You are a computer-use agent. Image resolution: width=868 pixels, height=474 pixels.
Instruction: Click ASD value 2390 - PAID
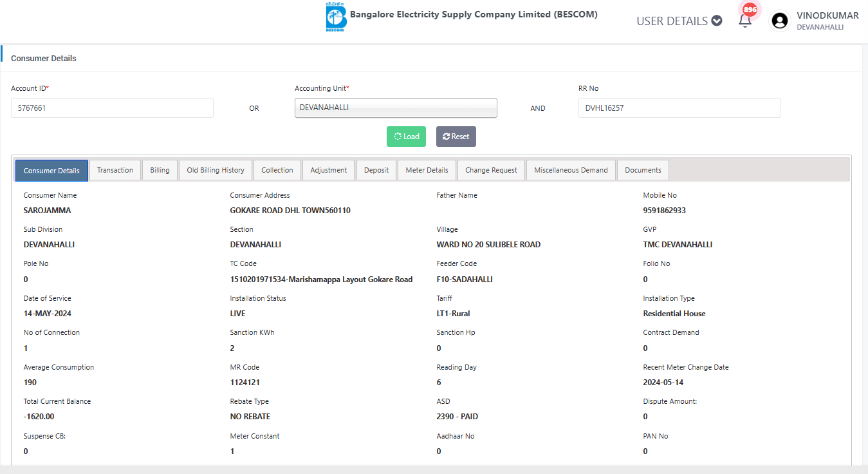[x=457, y=417]
